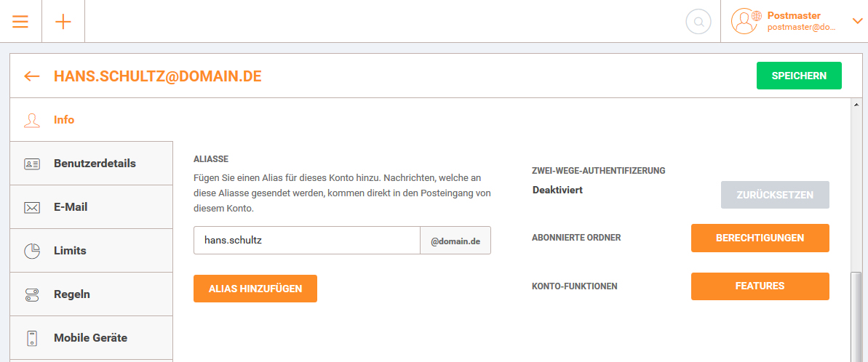868x362 pixels.
Task: Open the hamburger navigation menu
Action: (x=20, y=21)
